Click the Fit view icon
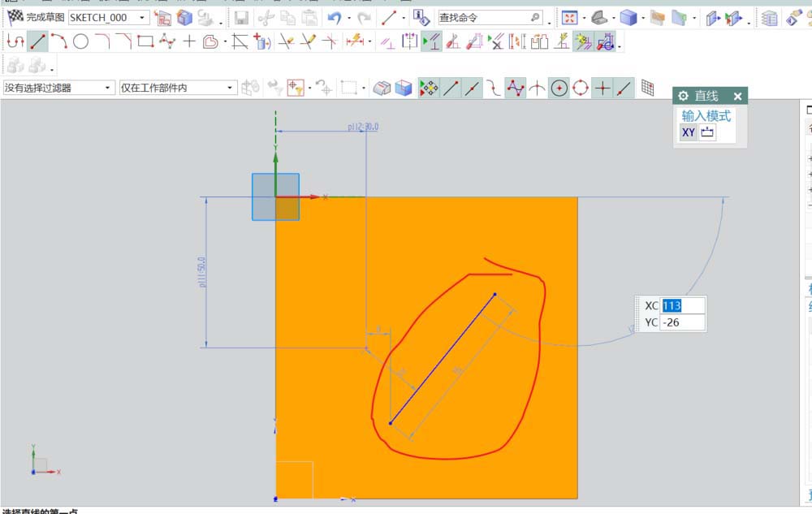 click(569, 18)
